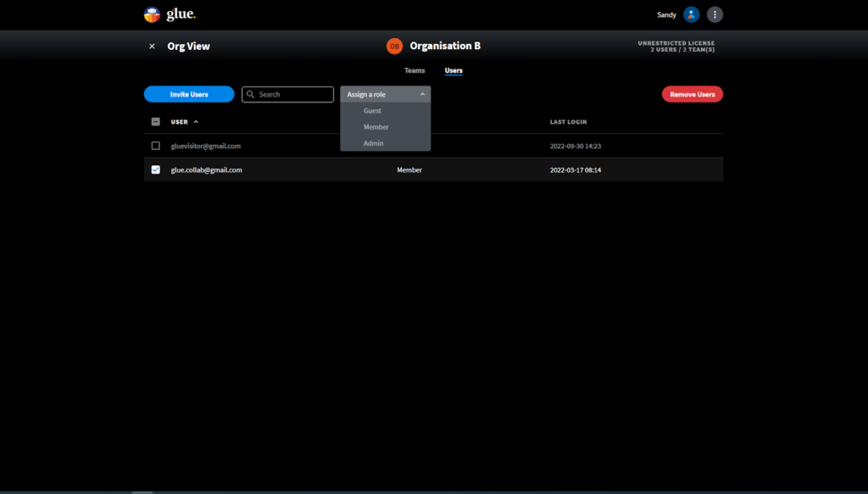Focus the Search input field
Image resolution: width=868 pixels, height=494 pixels.
tap(293, 94)
